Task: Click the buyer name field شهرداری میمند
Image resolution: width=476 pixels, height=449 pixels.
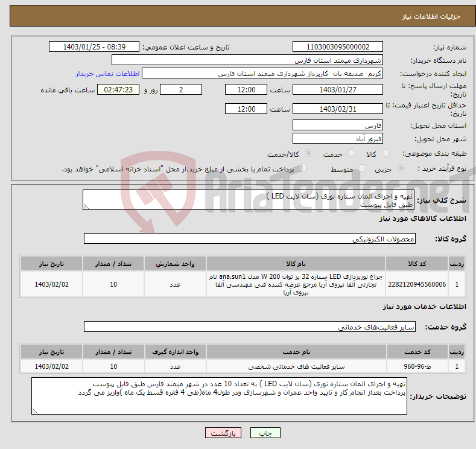Action: [x=247, y=60]
